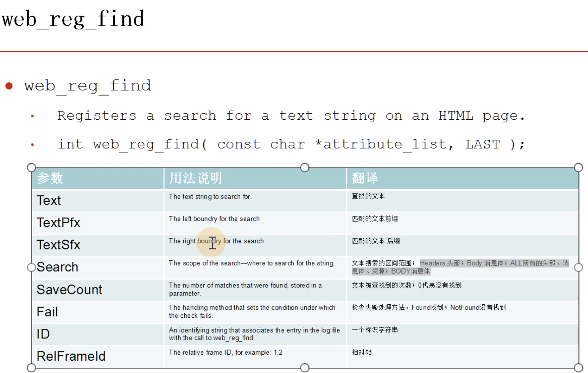This screenshot has width=588, height=373.
Task: Click the 查找的文本 translation cell
Action: 462,201
